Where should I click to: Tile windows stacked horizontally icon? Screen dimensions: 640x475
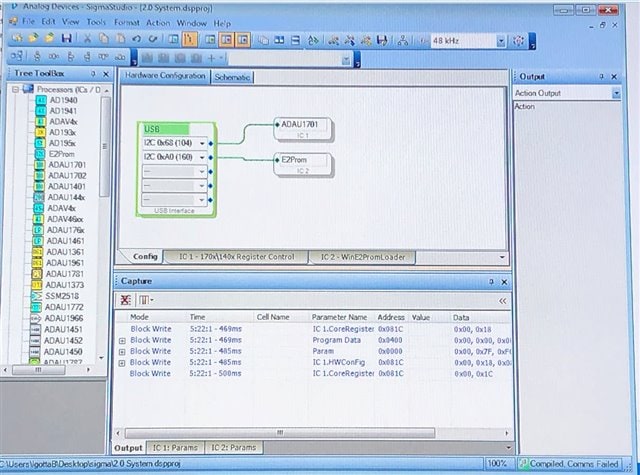click(x=296, y=40)
